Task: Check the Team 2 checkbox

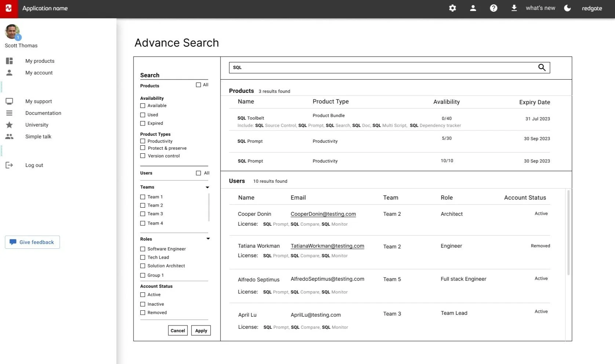Action: click(143, 205)
